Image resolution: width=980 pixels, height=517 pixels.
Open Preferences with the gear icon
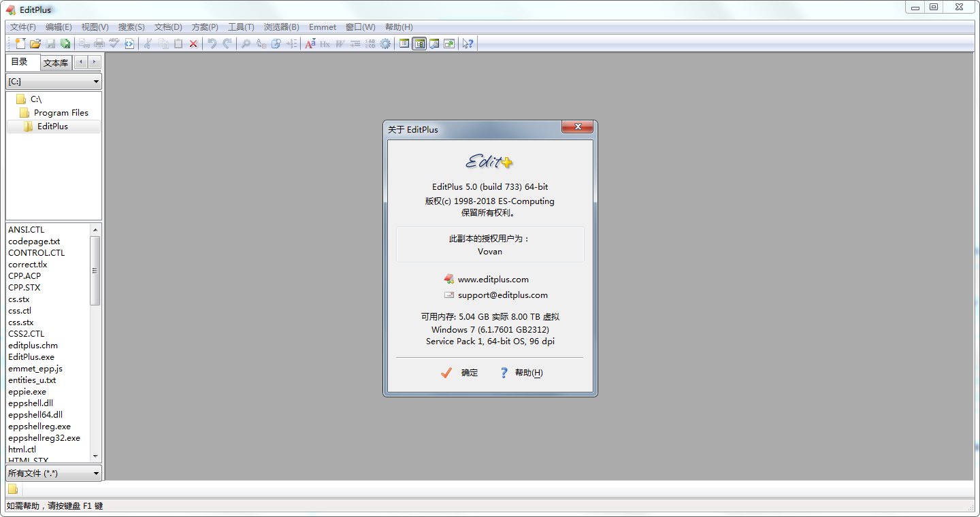pyautogui.click(x=385, y=44)
